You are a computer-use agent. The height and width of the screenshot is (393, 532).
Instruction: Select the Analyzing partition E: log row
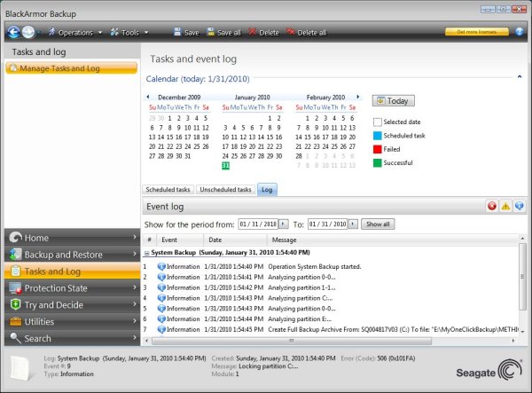(x=331, y=319)
